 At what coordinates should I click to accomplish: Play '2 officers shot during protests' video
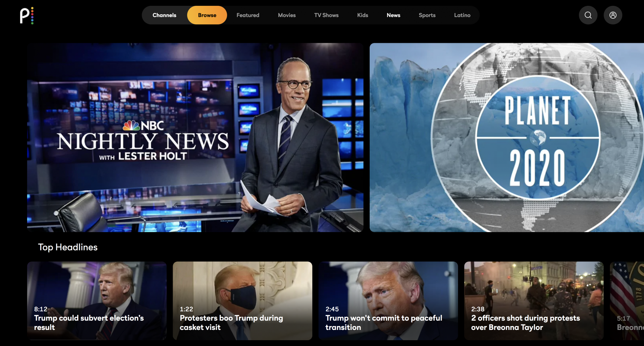pyautogui.click(x=534, y=301)
